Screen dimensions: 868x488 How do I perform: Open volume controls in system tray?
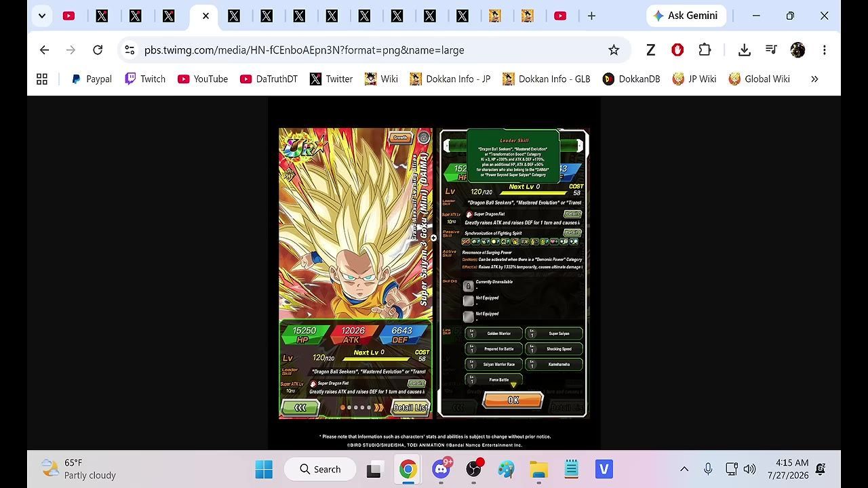(x=749, y=469)
